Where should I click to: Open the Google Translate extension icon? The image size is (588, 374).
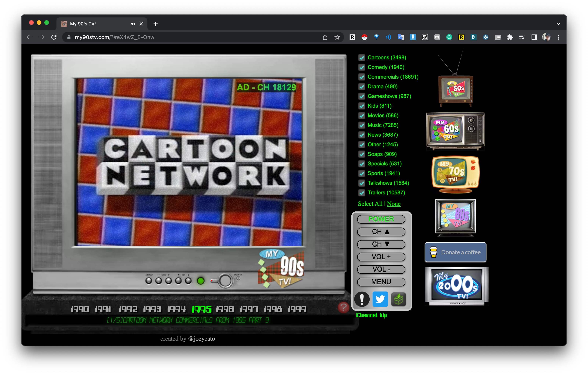400,37
